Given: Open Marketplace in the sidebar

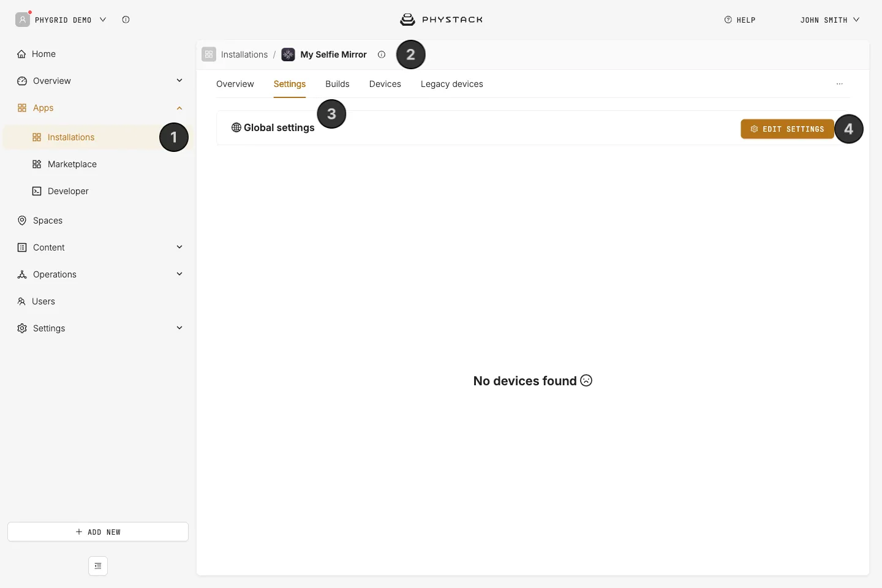Looking at the screenshot, I should pyautogui.click(x=98, y=164).
